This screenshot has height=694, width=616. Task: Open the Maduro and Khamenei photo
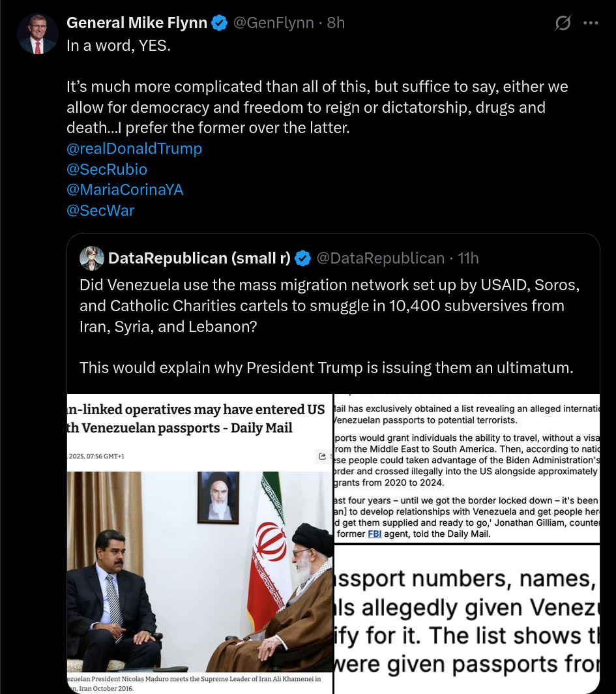[x=199, y=543]
